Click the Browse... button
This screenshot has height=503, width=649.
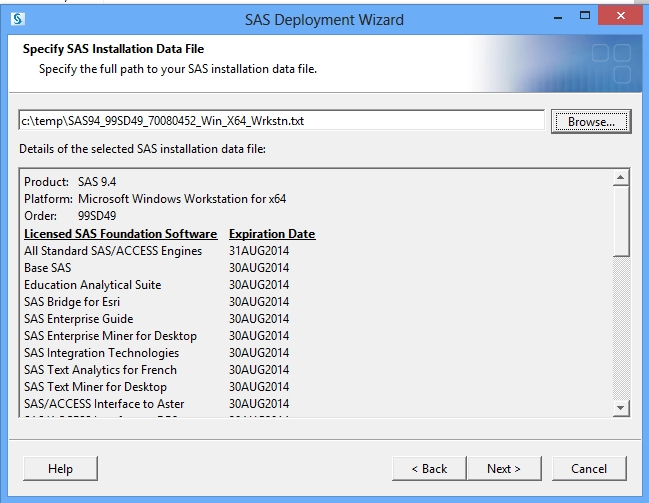(x=591, y=122)
